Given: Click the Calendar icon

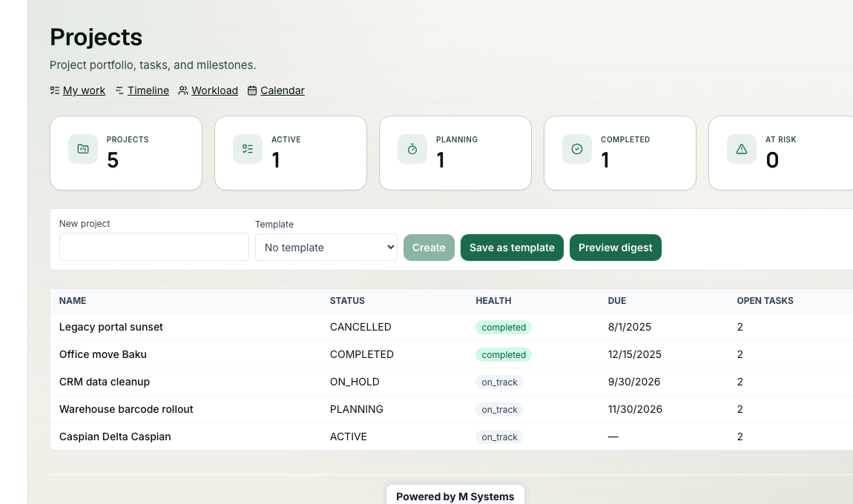Looking at the screenshot, I should (252, 90).
